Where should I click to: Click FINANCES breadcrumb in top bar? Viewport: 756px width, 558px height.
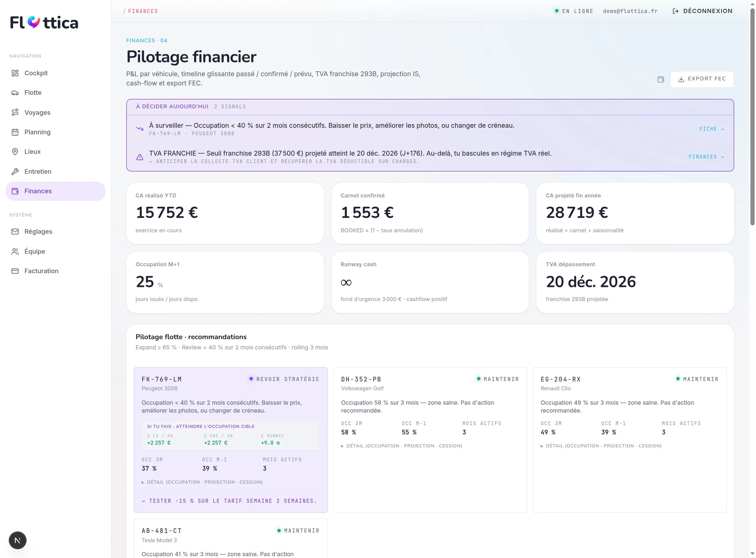(x=143, y=11)
